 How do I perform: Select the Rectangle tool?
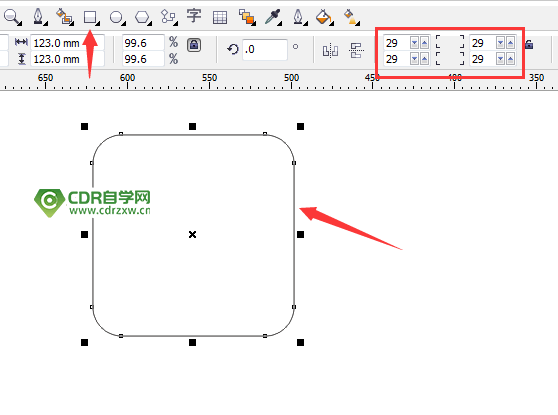pos(90,17)
